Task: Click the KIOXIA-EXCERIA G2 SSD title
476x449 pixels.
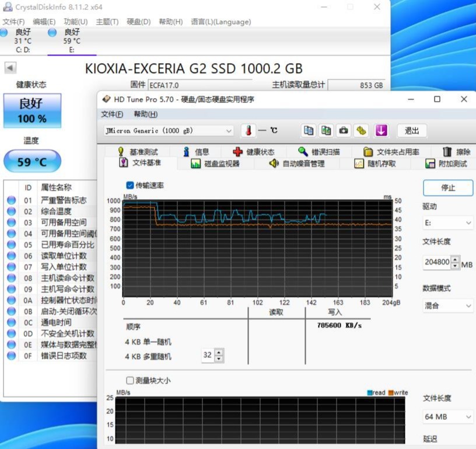Action: 194,69
